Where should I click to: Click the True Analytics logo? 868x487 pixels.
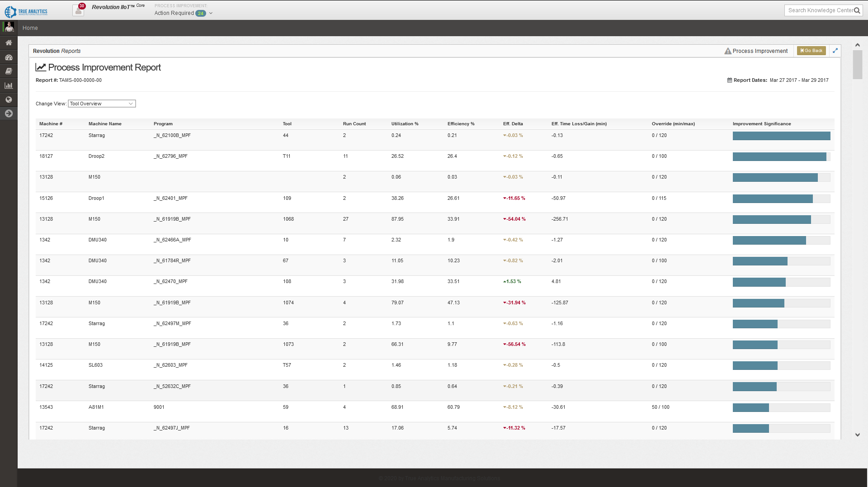pos(26,11)
